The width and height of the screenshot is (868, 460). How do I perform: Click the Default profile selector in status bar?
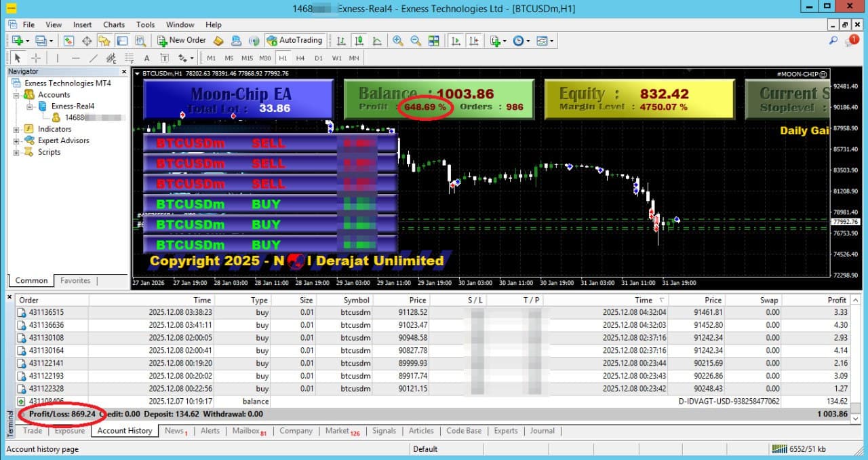point(426,448)
